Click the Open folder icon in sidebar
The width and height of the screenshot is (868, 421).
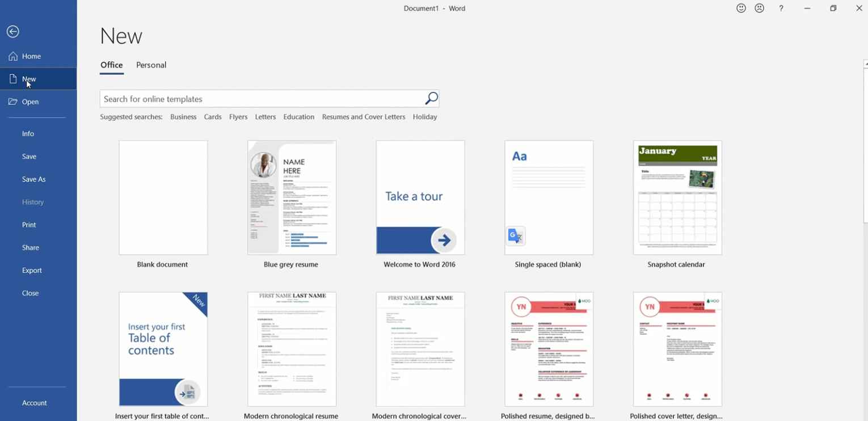[13, 102]
